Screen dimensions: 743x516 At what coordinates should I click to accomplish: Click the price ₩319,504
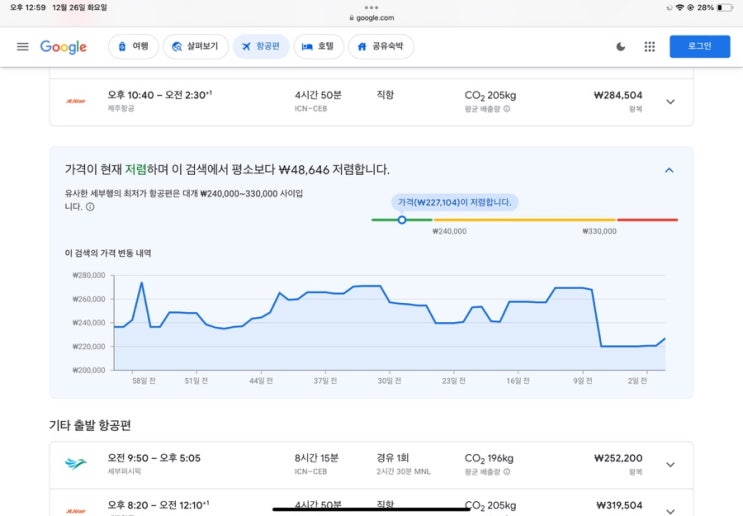tap(619, 506)
